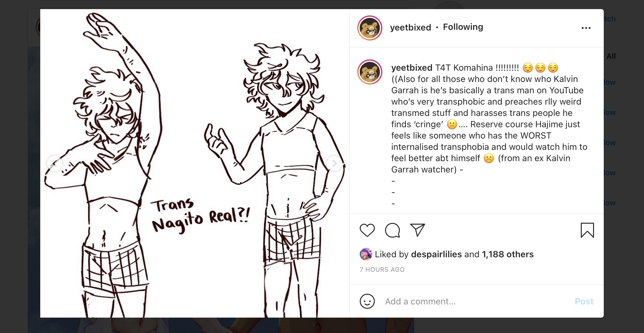644x333 pixels.
Task: Click the Post comment button
Action: coord(584,301)
